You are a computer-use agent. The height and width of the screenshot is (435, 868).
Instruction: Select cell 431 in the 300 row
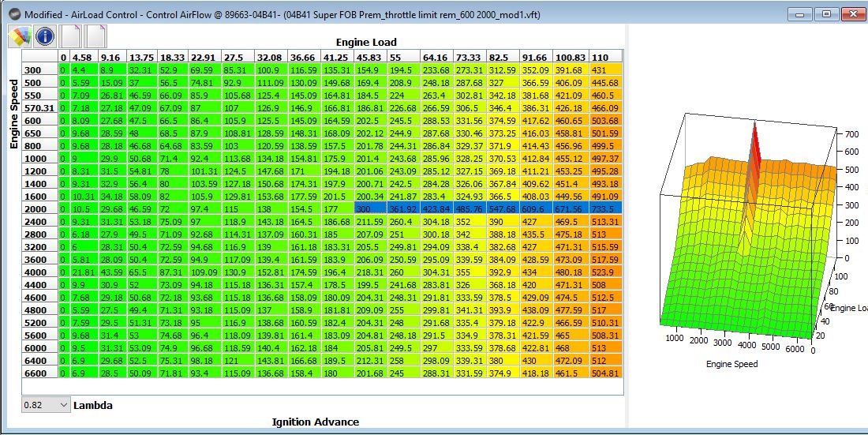tap(606, 69)
